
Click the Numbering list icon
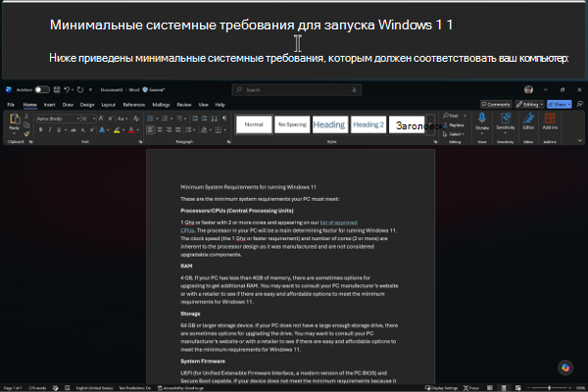[x=165, y=119]
